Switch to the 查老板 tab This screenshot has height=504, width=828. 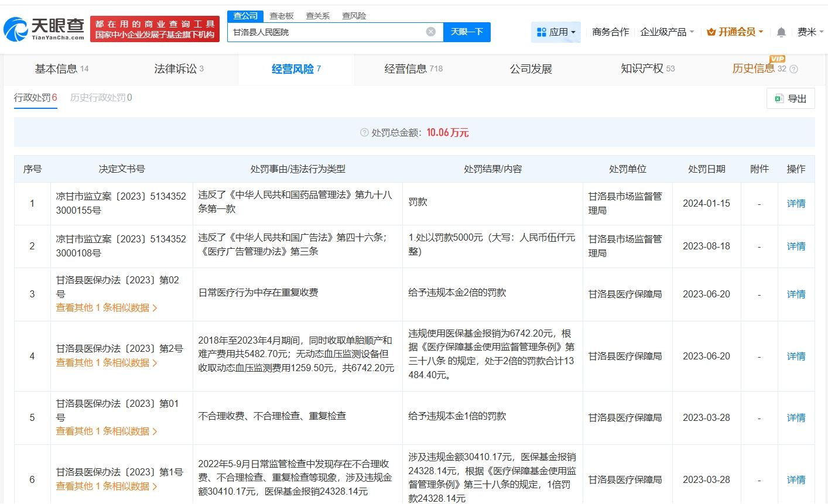coord(282,16)
